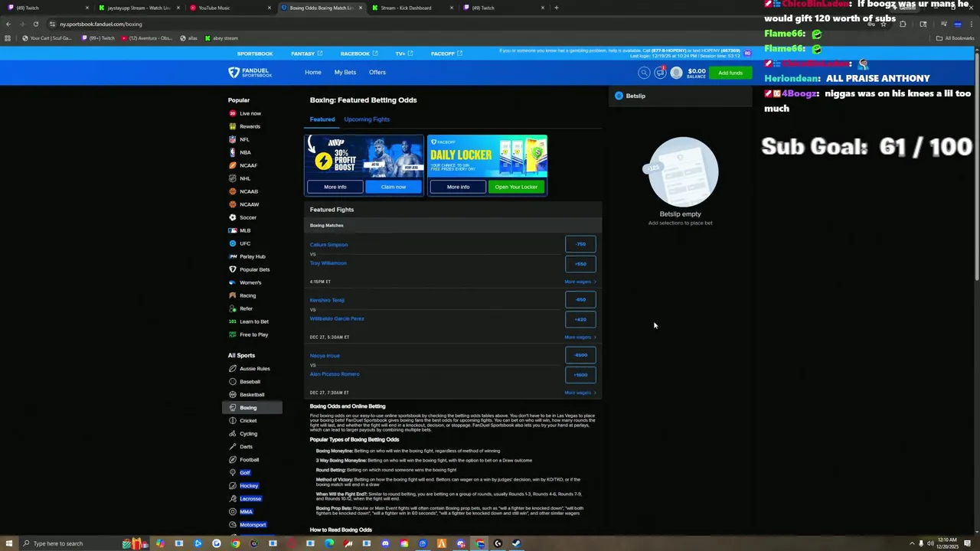Open the My Bets menu item

(345, 72)
